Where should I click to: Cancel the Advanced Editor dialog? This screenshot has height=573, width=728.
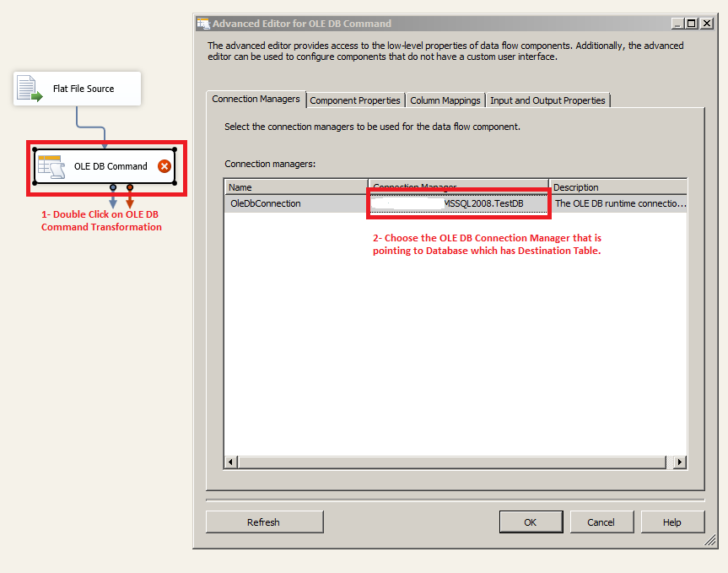601,522
